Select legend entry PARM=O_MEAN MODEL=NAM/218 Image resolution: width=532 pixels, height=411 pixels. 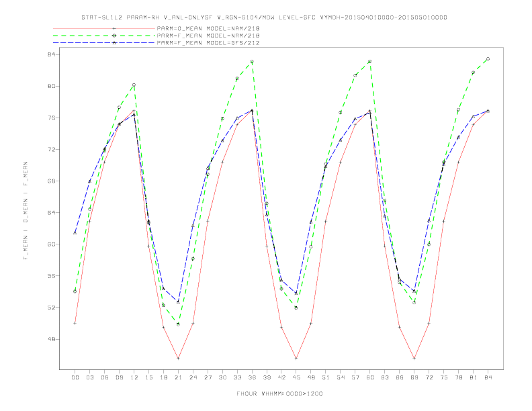208,28
